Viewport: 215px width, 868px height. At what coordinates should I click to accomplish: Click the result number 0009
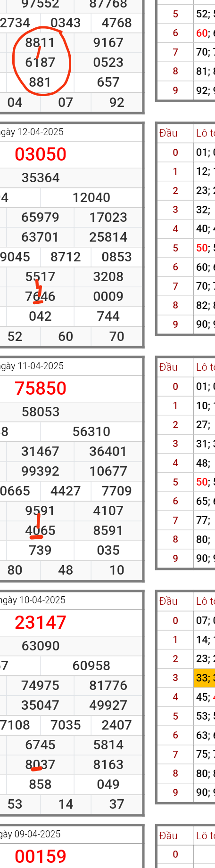coord(108,297)
